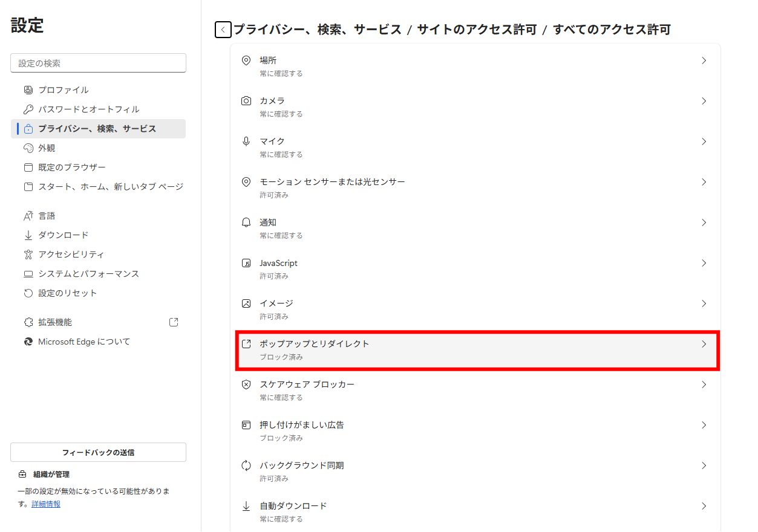Screen dimensions: 758x532
Task: Expand the 自動ダウンロード chevron
Action: tap(704, 506)
